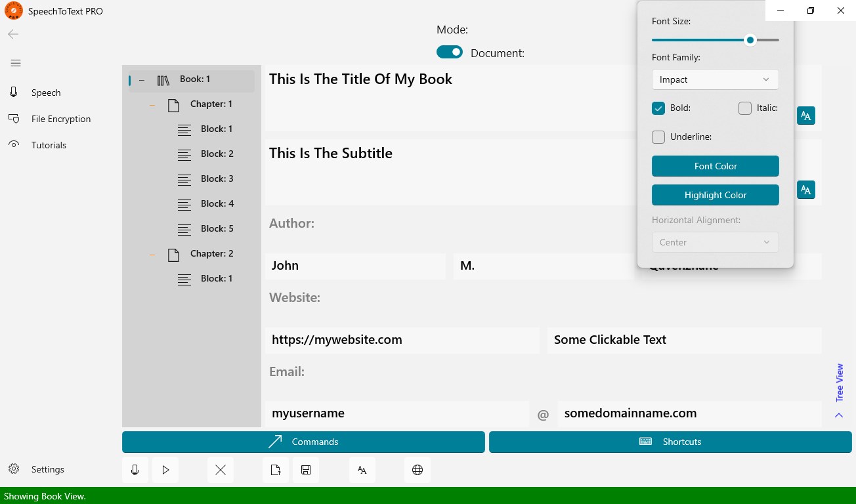
Task: Enable the Underline checkbox
Action: pos(658,137)
